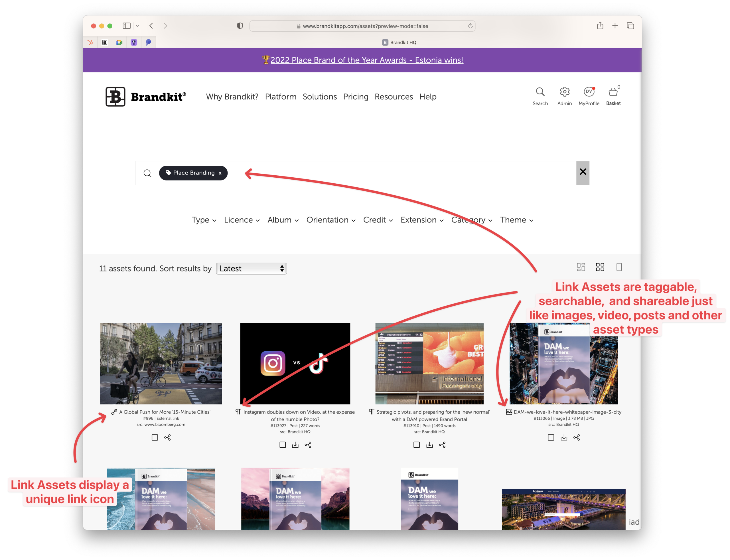Viewport: 730px width, 560px height.
Task: Open the Pricing menu item
Action: (x=356, y=97)
